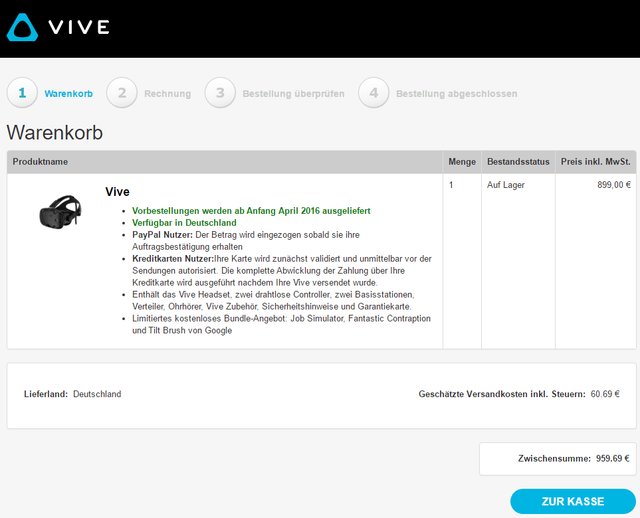This screenshot has width=640, height=518.
Task: Click the shipping cost 60.69 €
Action: 605,394
